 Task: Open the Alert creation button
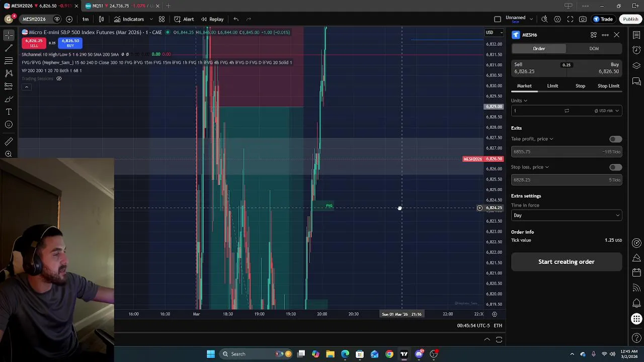pos(184,19)
